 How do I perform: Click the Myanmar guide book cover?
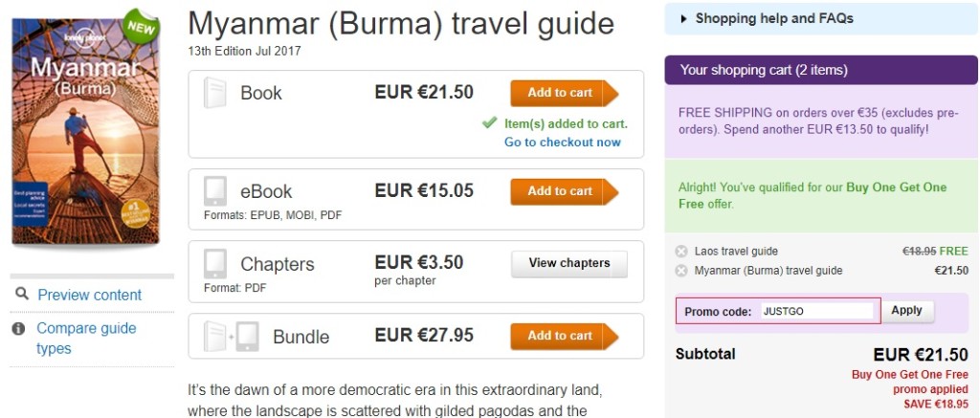pyautogui.click(x=86, y=129)
